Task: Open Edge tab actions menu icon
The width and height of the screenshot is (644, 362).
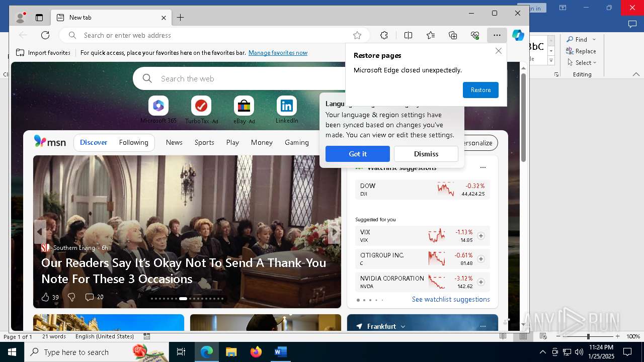Action: [39, 18]
